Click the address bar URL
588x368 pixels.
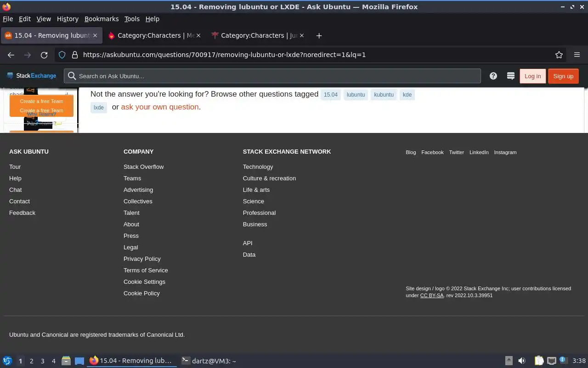[x=224, y=55]
